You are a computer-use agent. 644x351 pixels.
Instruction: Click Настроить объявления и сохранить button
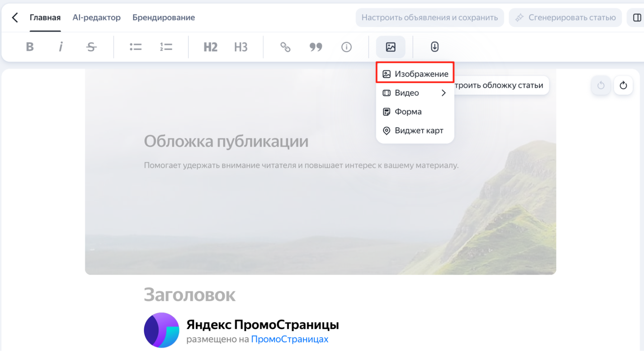[x=430, y=17]
